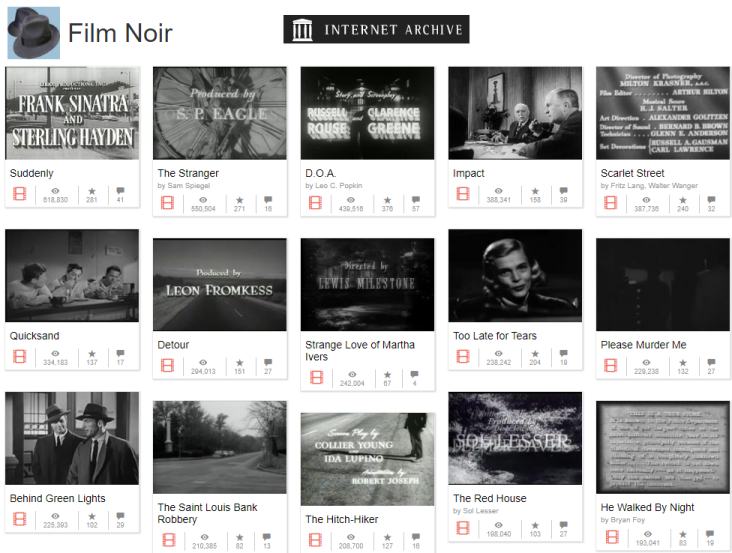Click the Sol Lesser Red House thumbnail
The width and height of the screenshot is (732, 553).
pos(515,438)
